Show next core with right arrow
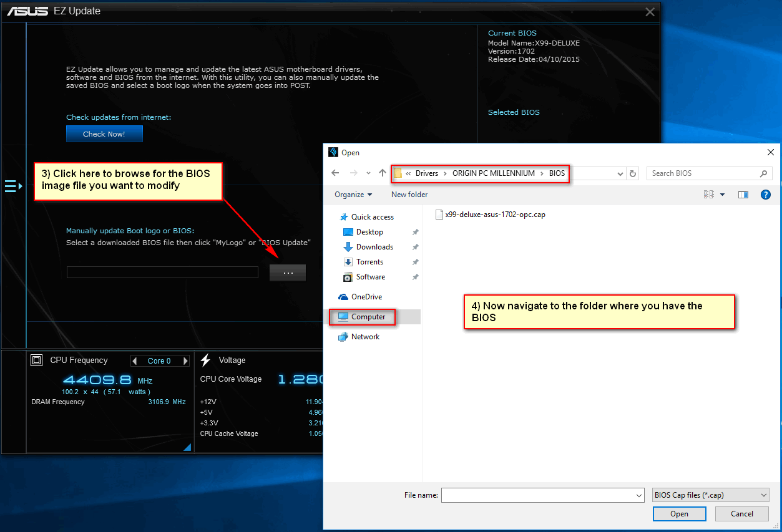 click(185, 361)
